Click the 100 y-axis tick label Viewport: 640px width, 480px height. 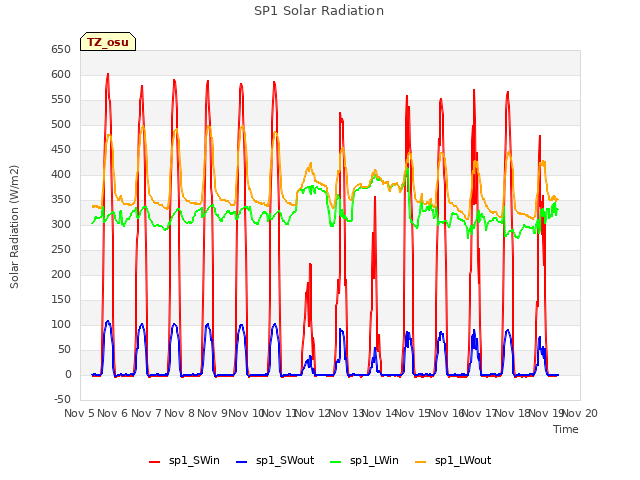[x=61, y=324]
